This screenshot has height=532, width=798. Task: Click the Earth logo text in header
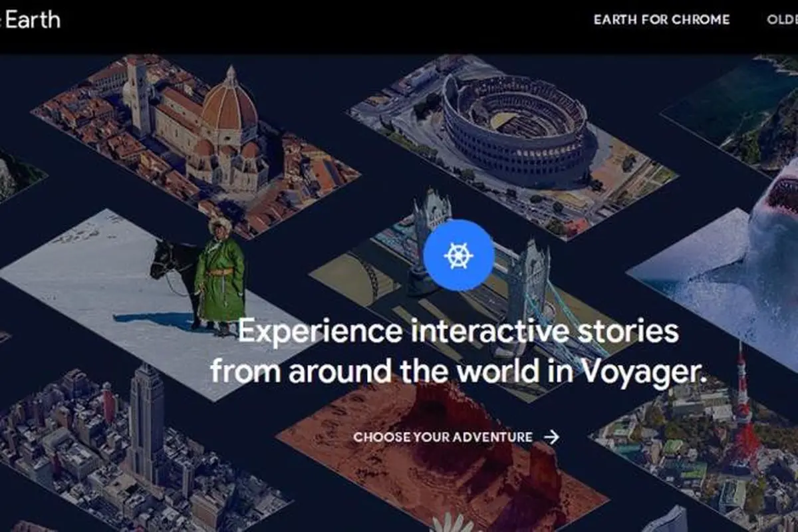31,20
